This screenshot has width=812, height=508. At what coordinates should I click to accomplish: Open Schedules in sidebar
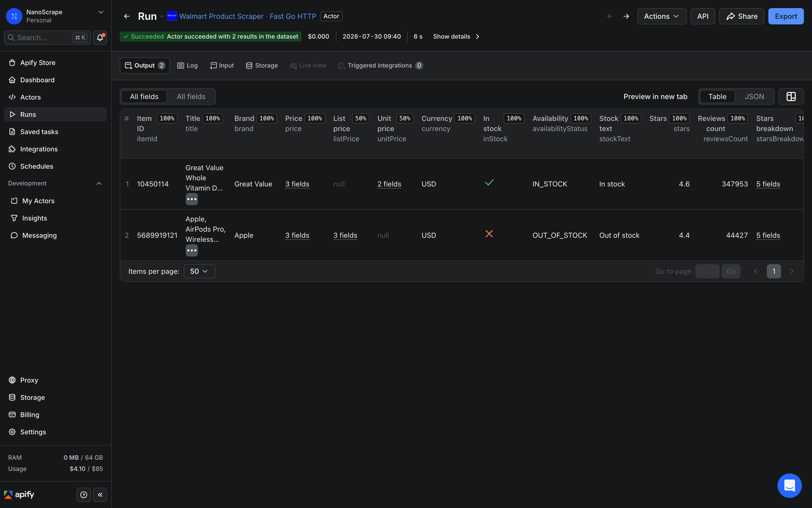click(x=55, y=166)
